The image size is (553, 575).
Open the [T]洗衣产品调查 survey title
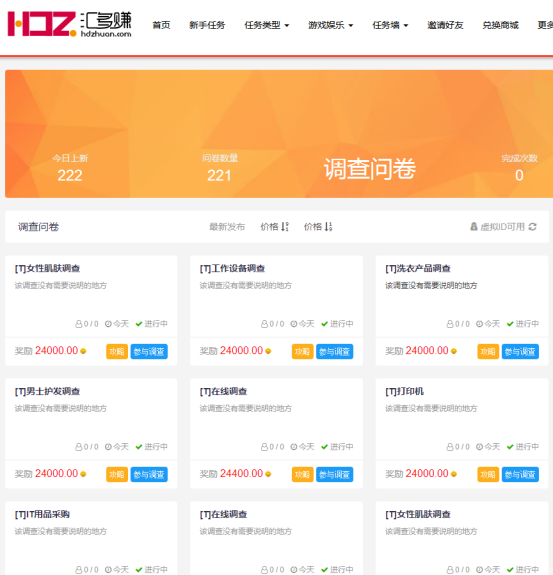(x=418, y=268)
